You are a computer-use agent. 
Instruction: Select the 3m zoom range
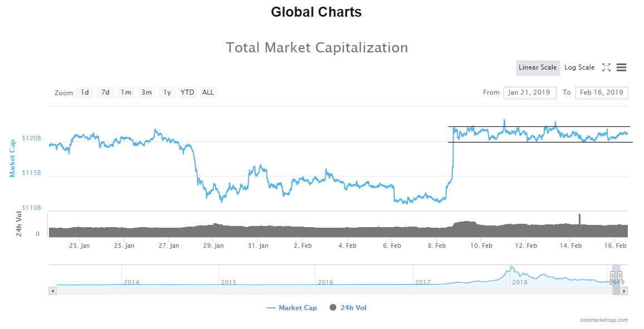point(147,92)
